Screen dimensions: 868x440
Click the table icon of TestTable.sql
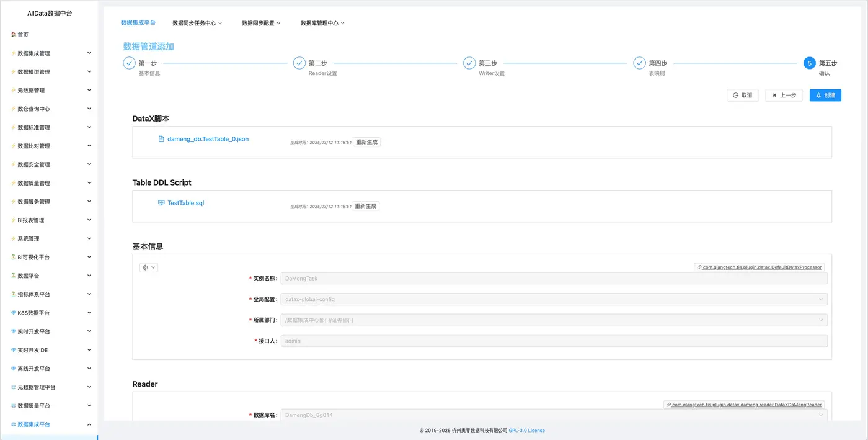pyautogui.click(x=161, y=203)
